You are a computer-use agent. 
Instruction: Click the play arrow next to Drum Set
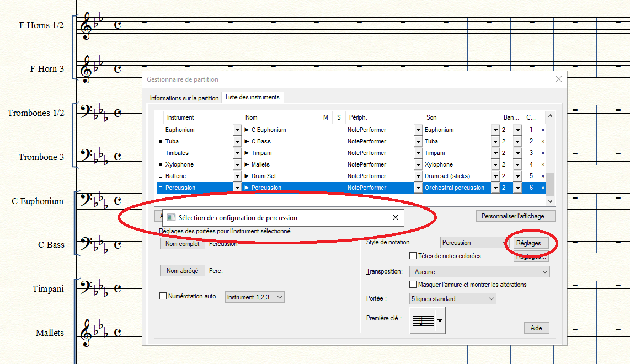pos(247,176)
